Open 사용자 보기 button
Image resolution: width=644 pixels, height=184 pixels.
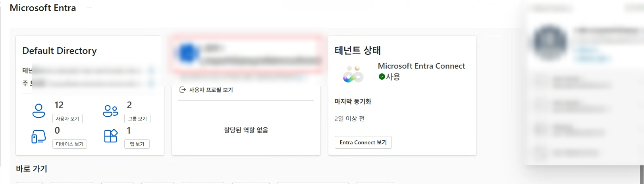pos(67,119)
